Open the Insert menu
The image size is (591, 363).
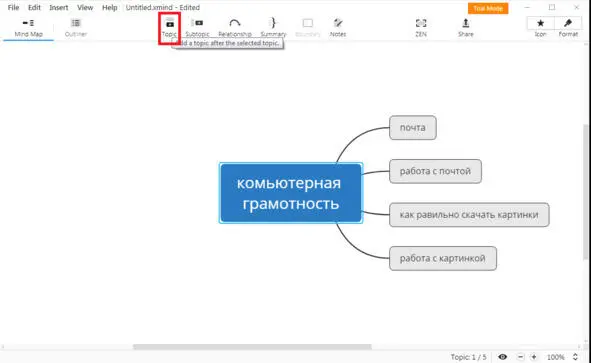[59, 8]
